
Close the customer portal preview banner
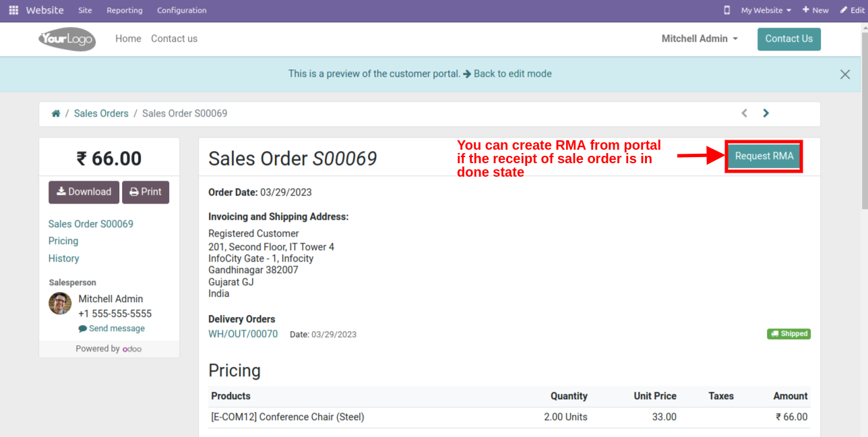pyautogui.click(x=844, y=74)
